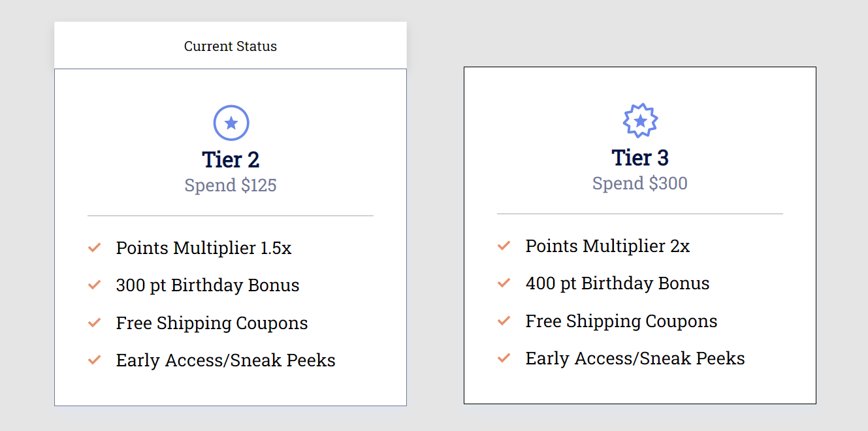Click the Spend $300 text
The image size is (868, 431).
click(640, 184)
